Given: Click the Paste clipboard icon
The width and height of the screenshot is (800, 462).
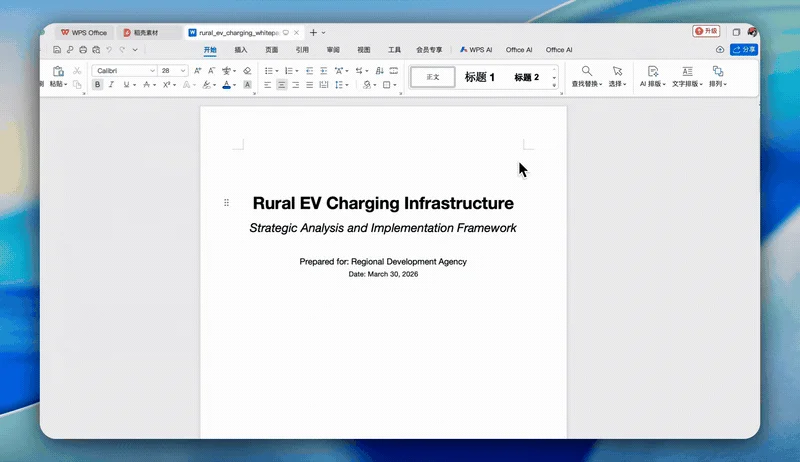Looking at the screenshot, I should tap(58, 71).
